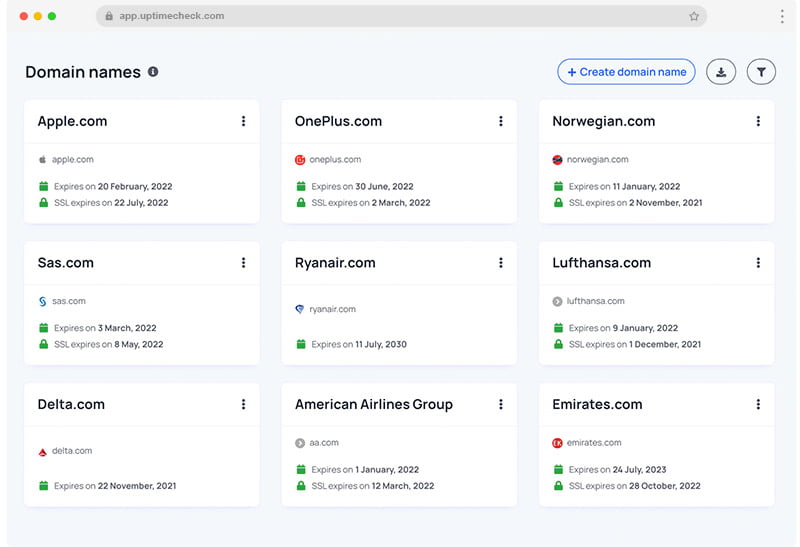Click the Create domain name button
Screen dimensions: 800x547
(626, 72)
